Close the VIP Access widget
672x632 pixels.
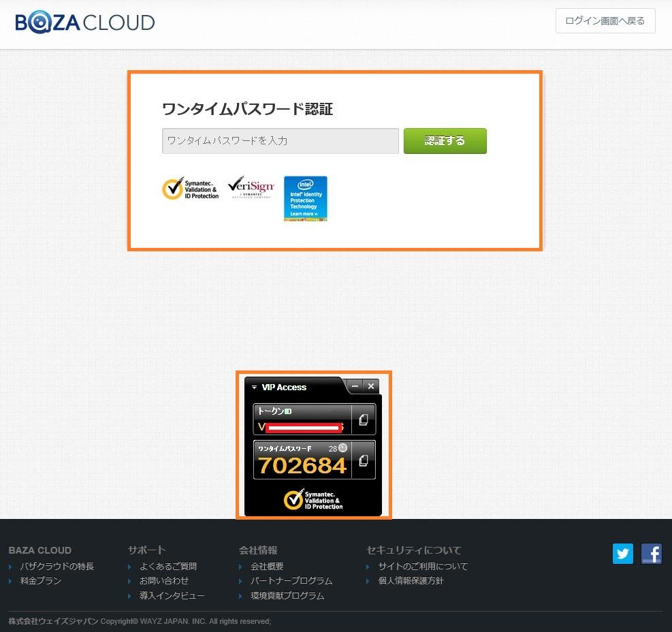pos(370,386)
